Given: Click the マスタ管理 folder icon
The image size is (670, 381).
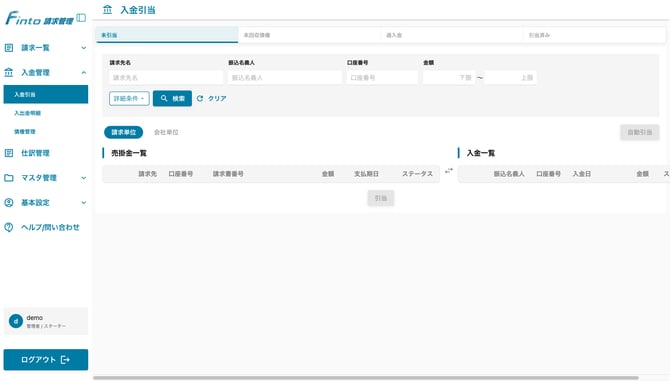Looking at the screenshot, I should pos(9,178).
